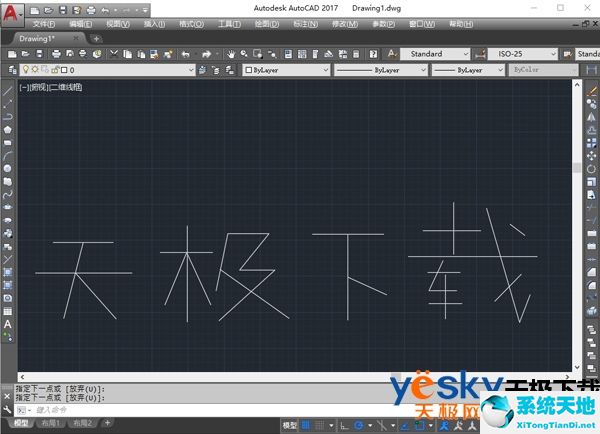Image resolution: width=600 pixels, height=434 pixels.
Task: Toggle 2D object snap in status bar
Action: point(420,425)
